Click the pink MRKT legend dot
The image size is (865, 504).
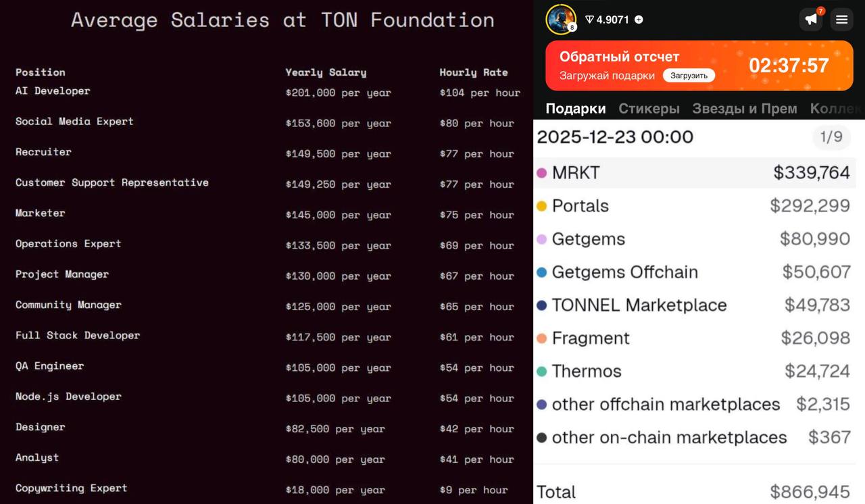541,173
